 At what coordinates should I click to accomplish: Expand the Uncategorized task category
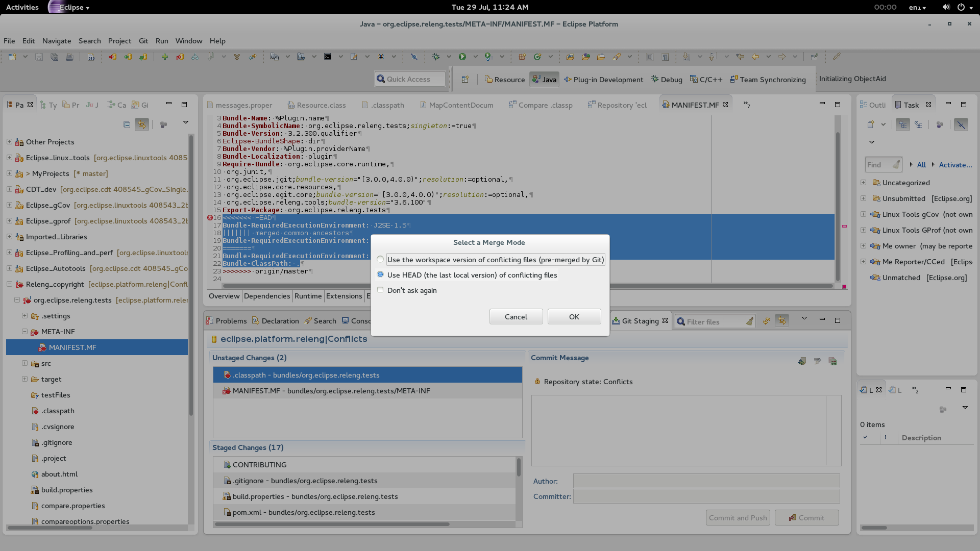click(863, 183)
